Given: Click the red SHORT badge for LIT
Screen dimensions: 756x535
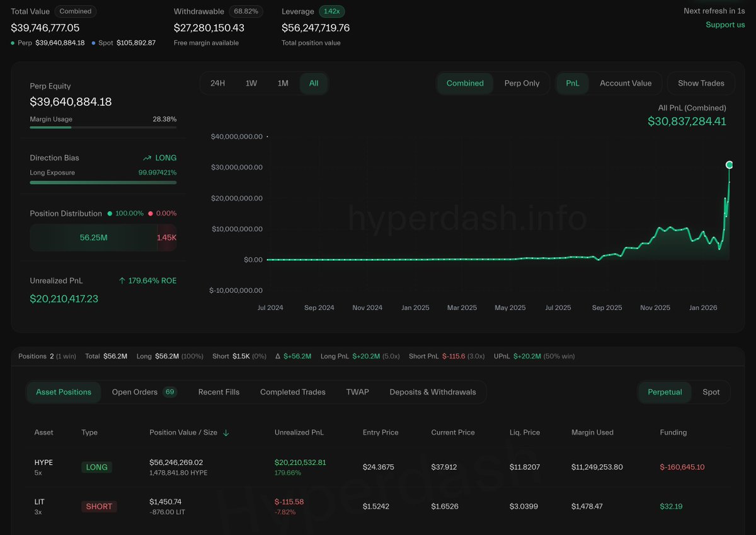Looking at the screenshot, I should 99,507.
